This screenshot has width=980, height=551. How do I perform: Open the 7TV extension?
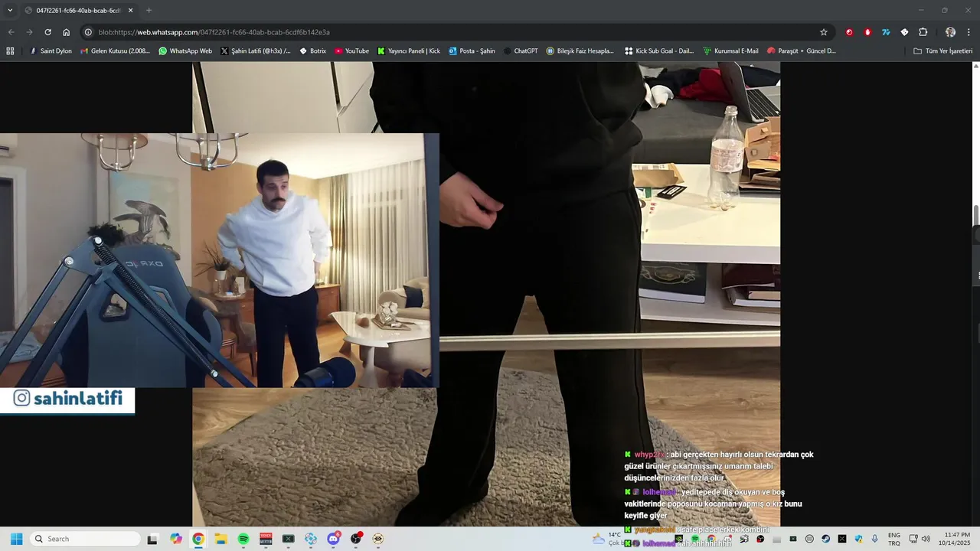886,32
